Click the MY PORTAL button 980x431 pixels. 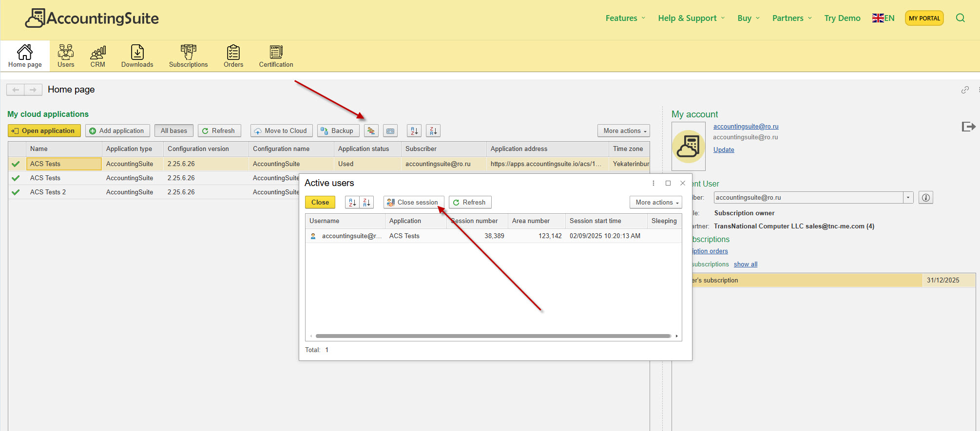(x=924, y=18)
